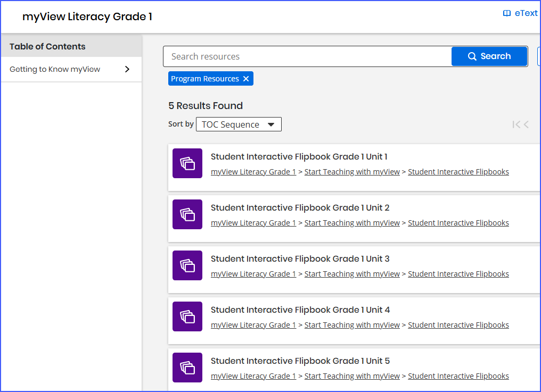
Task: Click myView Literacy Grade 1 breadcrumb under Unit 5
Action: pyautogui.click(x=253, y=376)
